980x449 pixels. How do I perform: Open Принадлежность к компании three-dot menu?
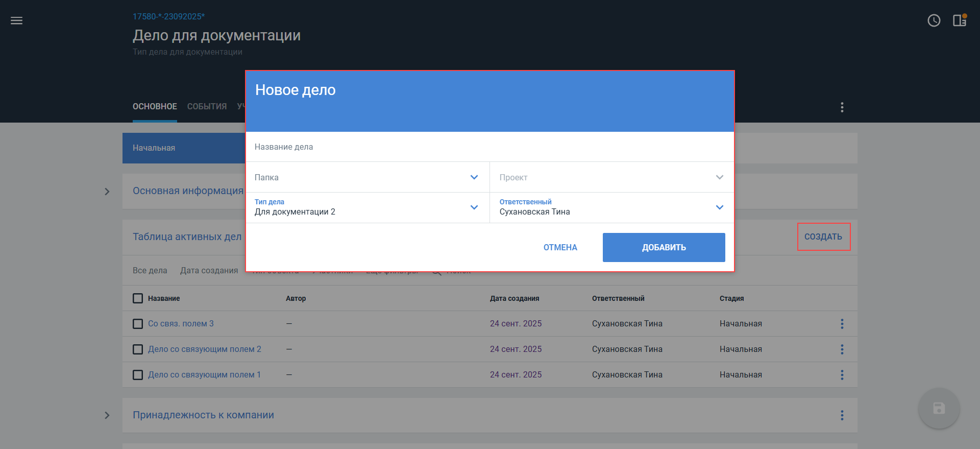842,415
